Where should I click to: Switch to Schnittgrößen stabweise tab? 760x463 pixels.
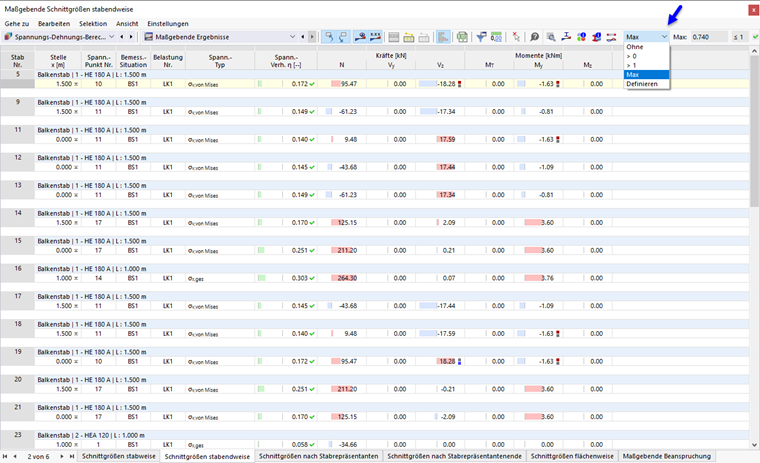pyautogui.click(x=119, y=456)
